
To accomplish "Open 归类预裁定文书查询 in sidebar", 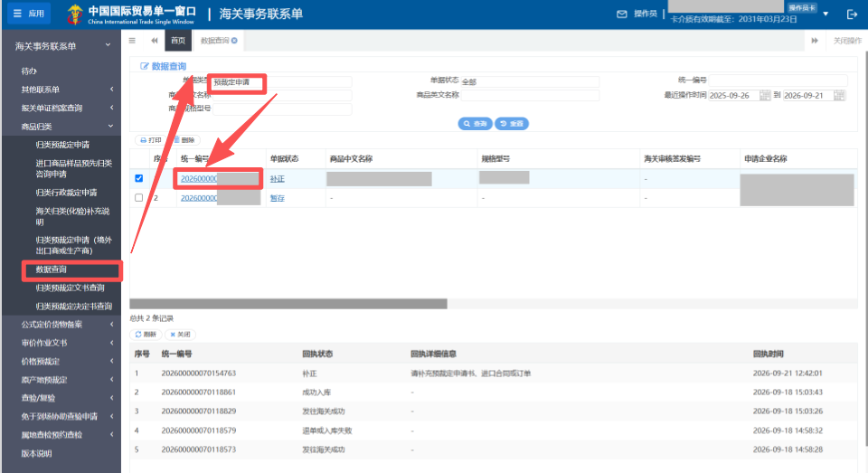I will point(71,288).
